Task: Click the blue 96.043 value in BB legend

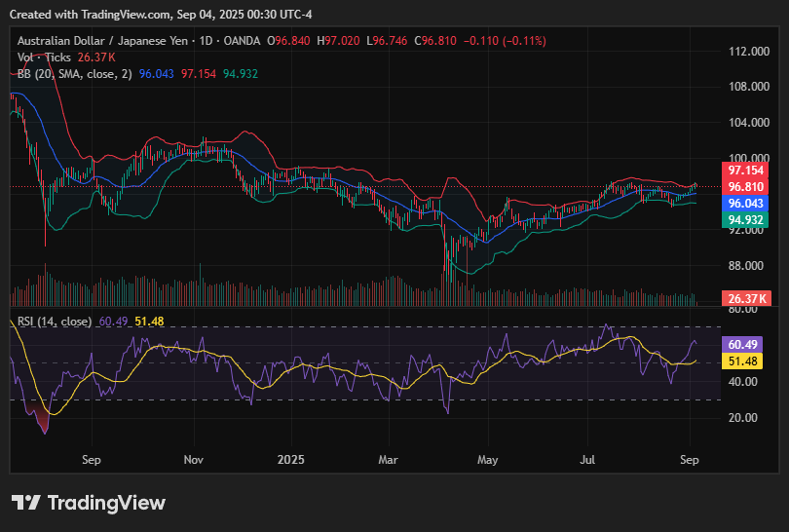Action: point(157,74)
